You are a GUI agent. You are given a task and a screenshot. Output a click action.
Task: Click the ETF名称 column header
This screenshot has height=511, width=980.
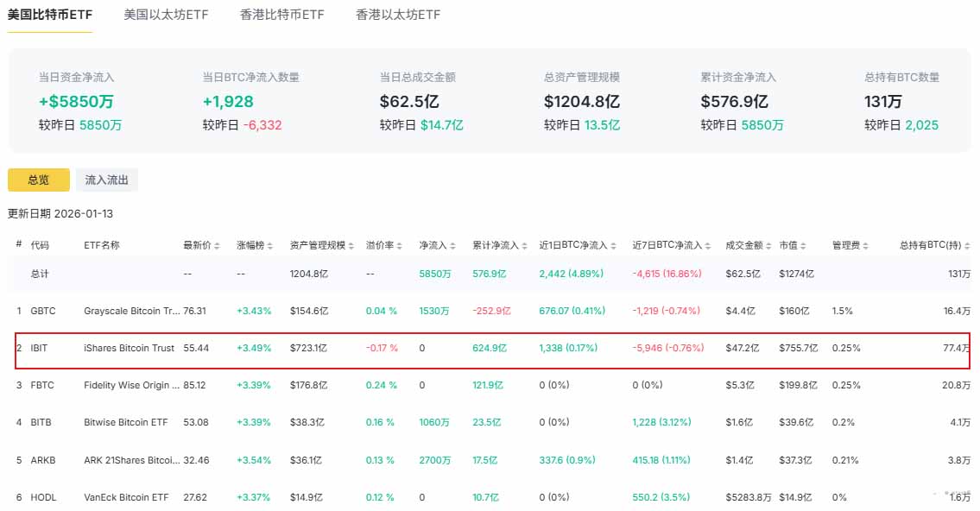pyautogui.click(x=102, y=245)
